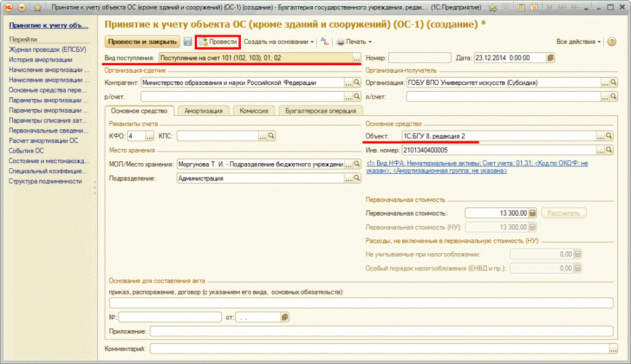Open the search icon for МОЛ/Место хранения
Screen dimensions: 631x364
click(x=357, y=164)
